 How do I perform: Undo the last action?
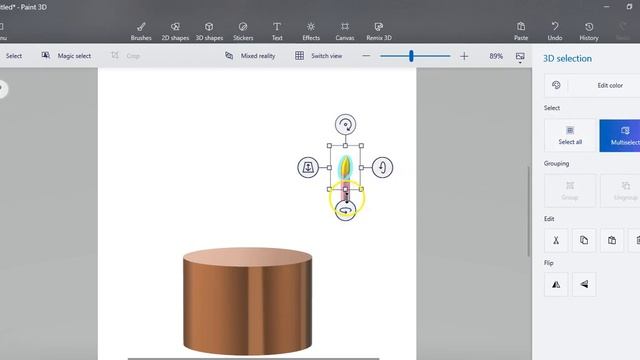(x=555, y=31)
